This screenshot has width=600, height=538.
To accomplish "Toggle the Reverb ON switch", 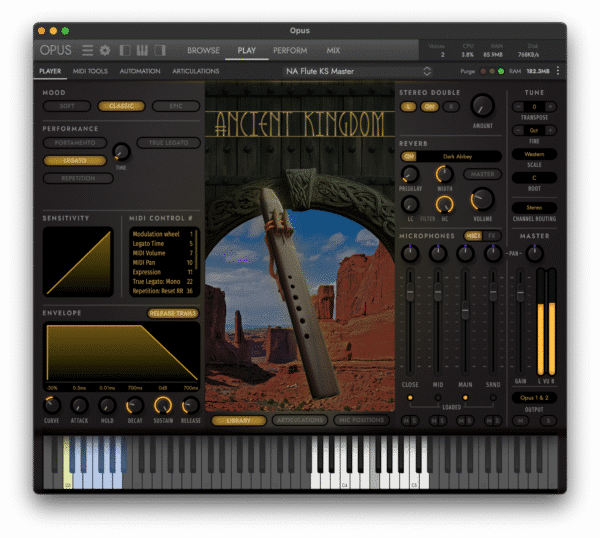I will [x=409, y=156].
